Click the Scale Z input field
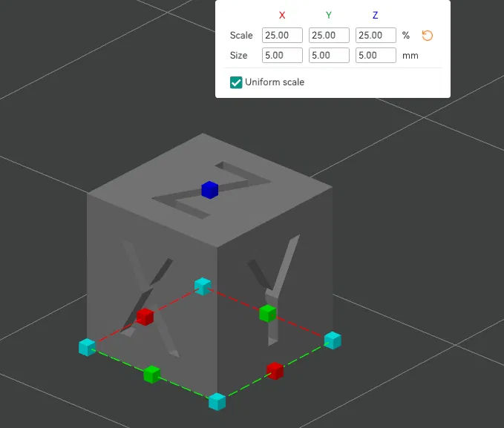Screen dimensions: 504x428 (x=376, y=35)
